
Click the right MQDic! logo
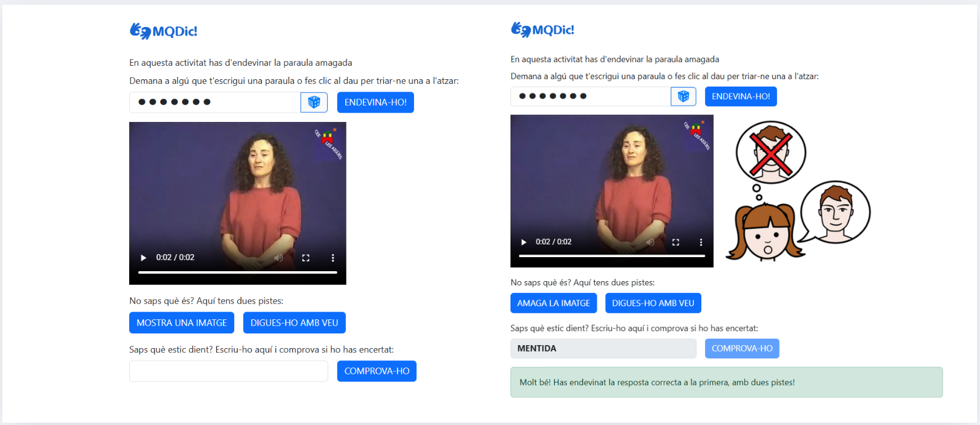(543, 29)
